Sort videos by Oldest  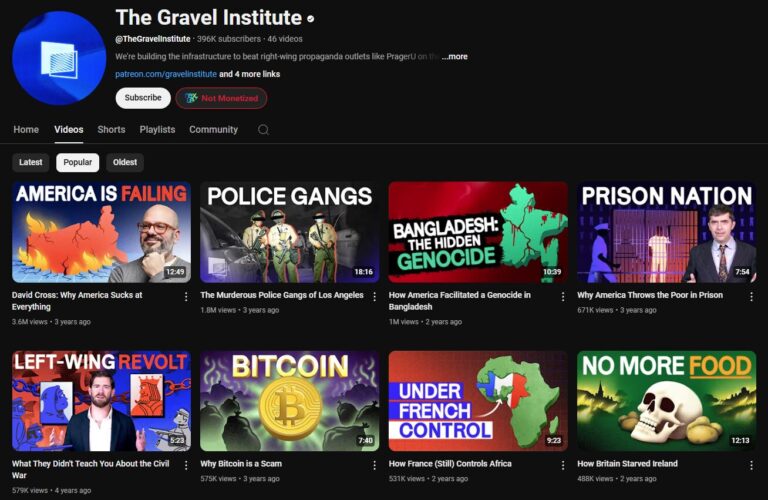pos(125,163)
